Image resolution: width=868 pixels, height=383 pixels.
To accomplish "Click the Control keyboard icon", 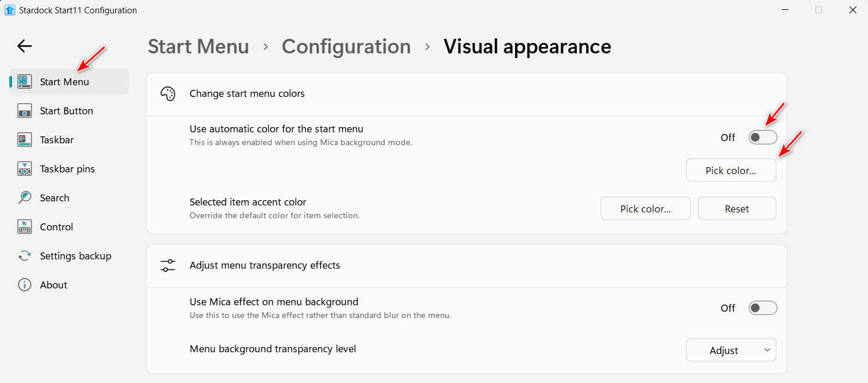I will tap(24, 227).
